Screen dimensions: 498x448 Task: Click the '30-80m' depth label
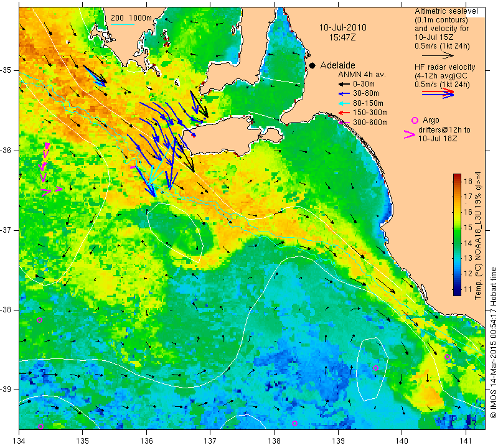coord(366,93)
